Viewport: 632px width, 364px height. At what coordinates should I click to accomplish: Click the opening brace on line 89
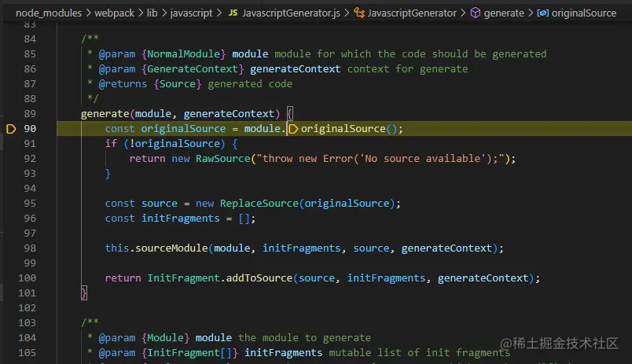click(x=290, y=114)
